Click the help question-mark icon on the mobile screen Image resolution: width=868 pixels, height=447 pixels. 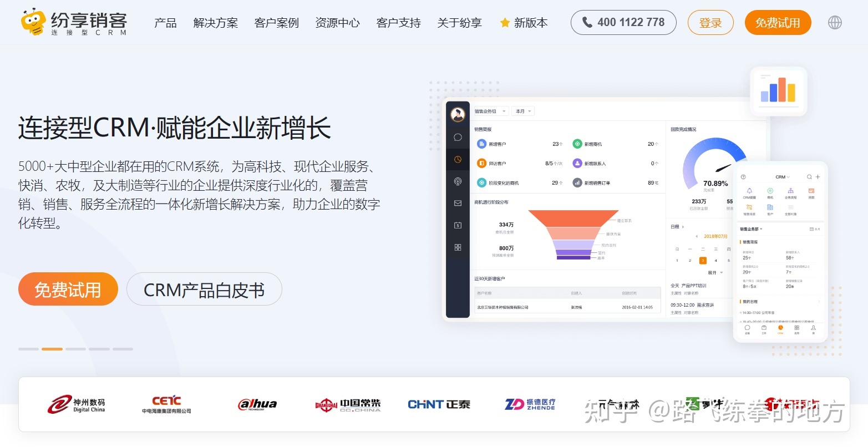pyautogui.click(x=743, y=177)
